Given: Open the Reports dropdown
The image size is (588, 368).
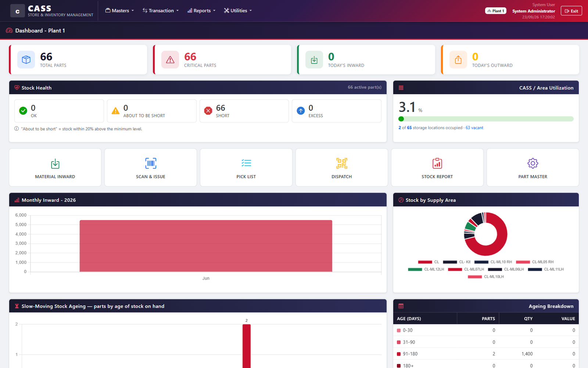Looking at the screenshot, I should click(x=201, y=11).
